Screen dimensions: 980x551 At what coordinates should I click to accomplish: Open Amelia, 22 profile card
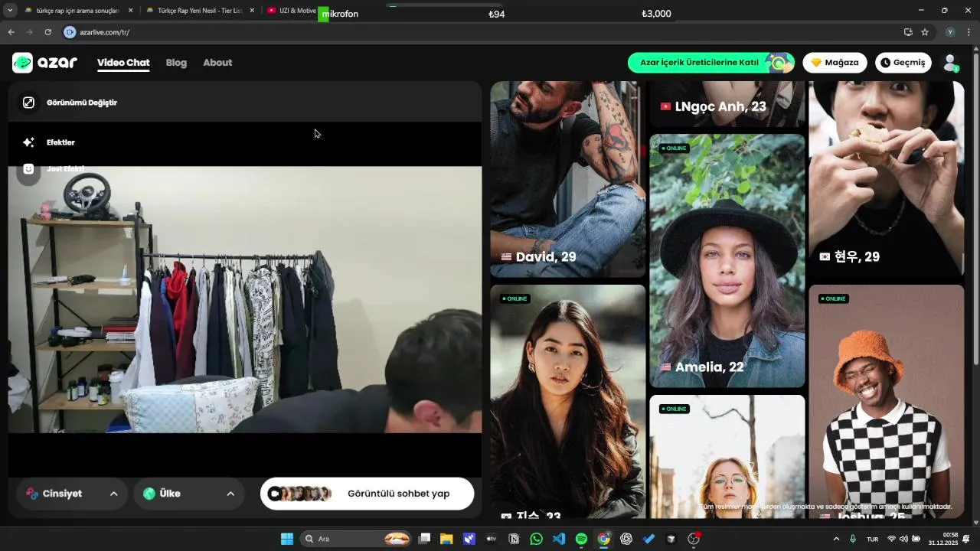727,261
